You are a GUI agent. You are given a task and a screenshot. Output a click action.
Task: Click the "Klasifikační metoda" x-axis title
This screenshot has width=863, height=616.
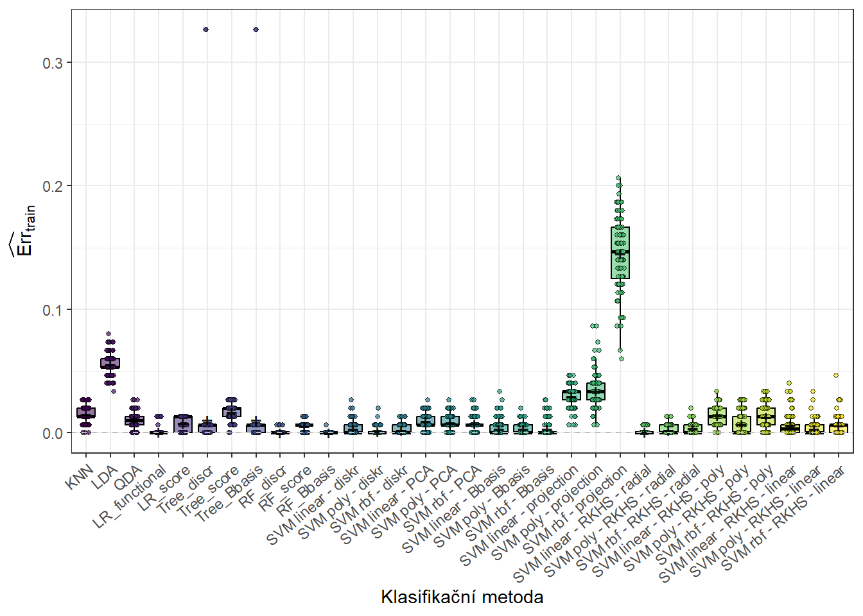[462, 597]
